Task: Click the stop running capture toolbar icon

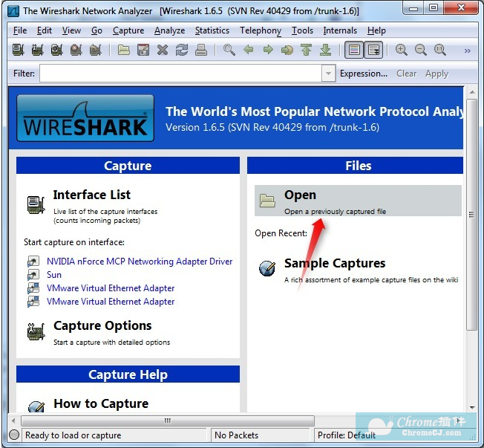Action: [x=76, y=50]
